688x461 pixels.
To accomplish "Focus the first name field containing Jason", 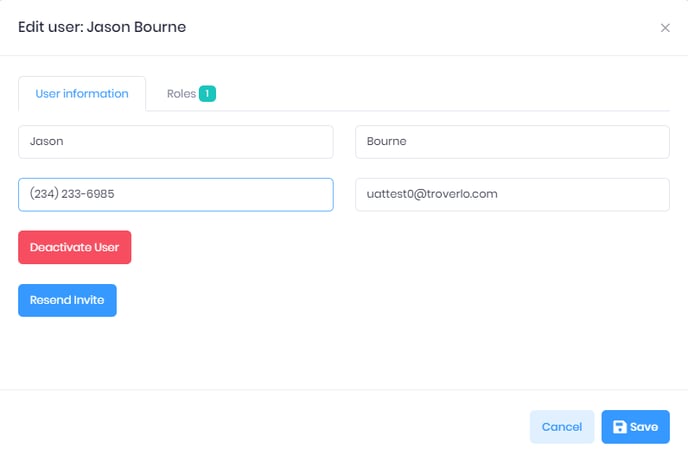I will pos(176,142).
